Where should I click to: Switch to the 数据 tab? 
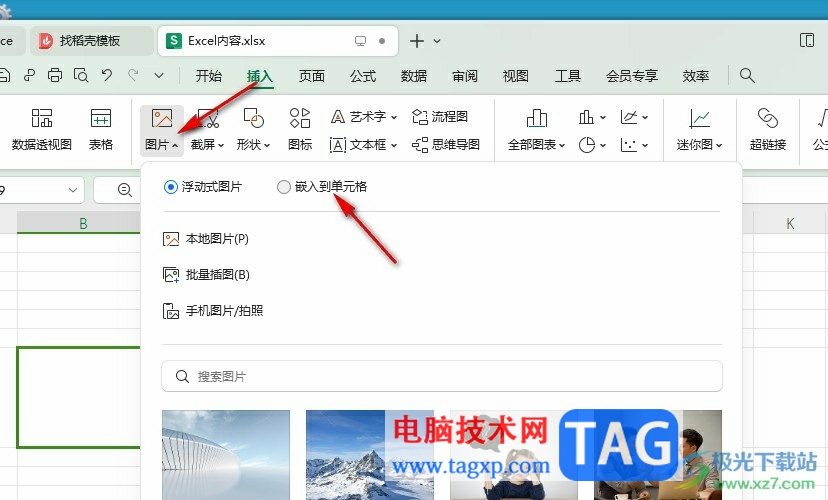[413, 76]
